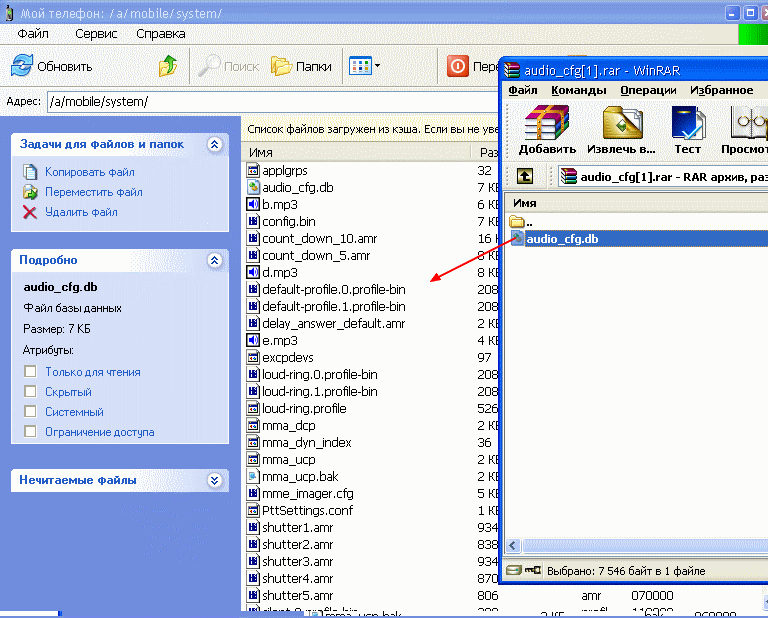This screenshot has width=768, height=618.
Task: Go up one folder level in phone browser
Action: tap(168, 66)
